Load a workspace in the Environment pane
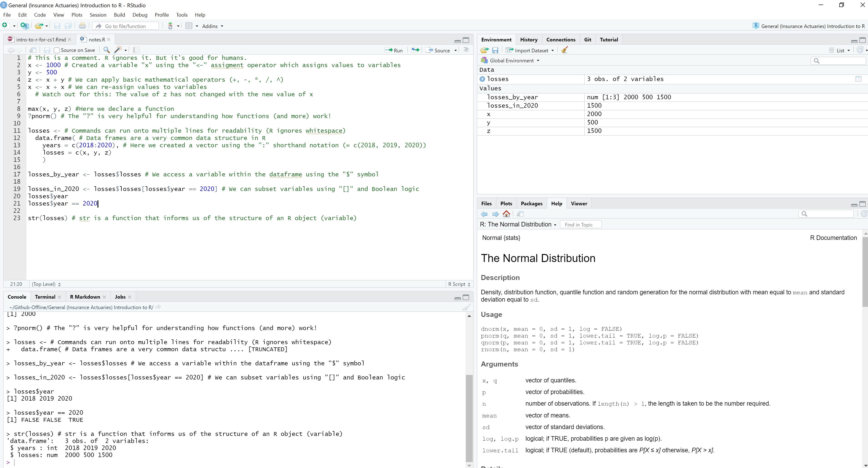Image resolution: width=868 pixels, height=468 pixels. (x=484, y=50)
